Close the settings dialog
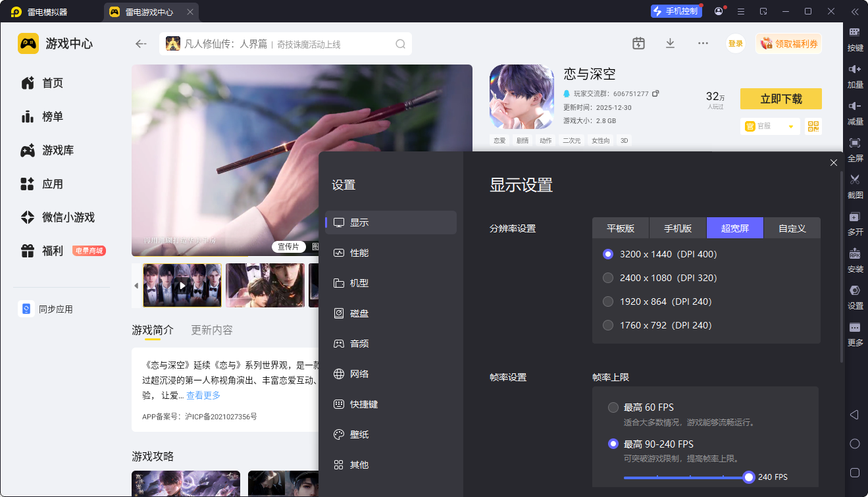Image resolution: width=868 pixels, height=497 pixels. [834, 163]
